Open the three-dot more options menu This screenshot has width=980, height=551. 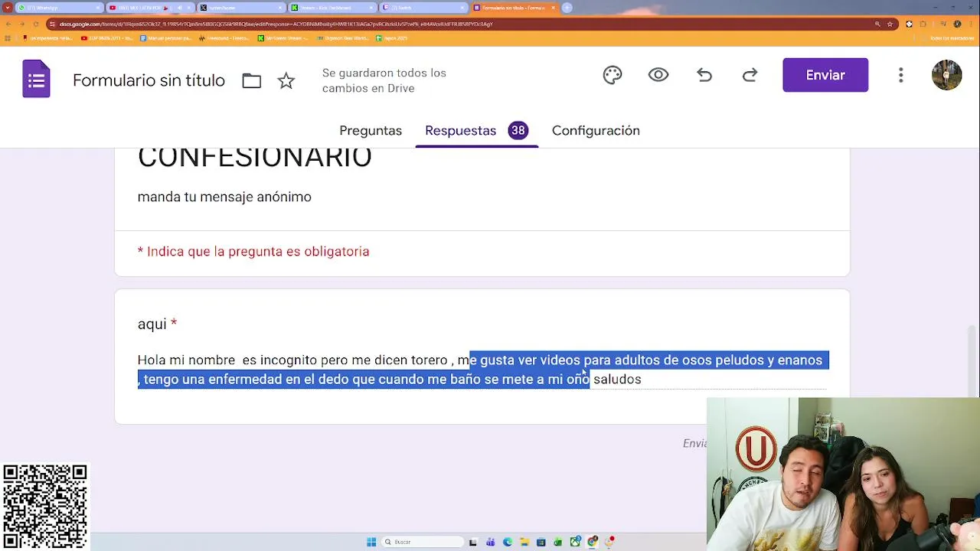point(901,75)
